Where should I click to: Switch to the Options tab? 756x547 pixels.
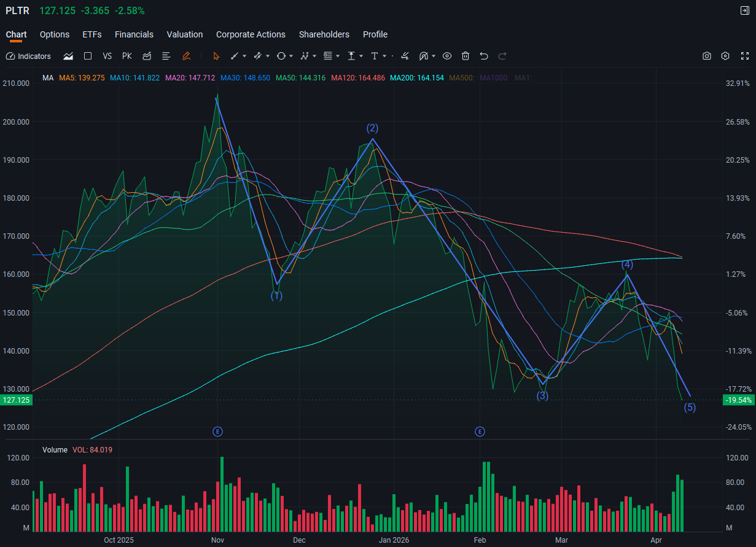click(55, 34)
